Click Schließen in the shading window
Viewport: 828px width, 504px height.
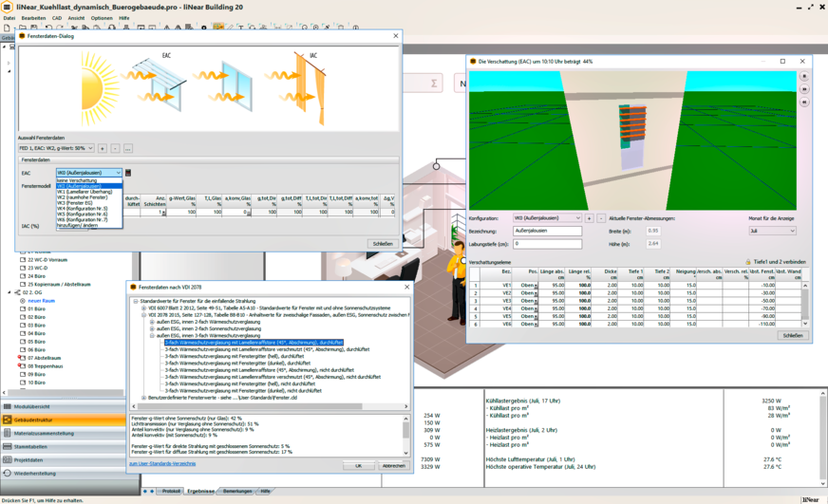(x=793, y=335)
